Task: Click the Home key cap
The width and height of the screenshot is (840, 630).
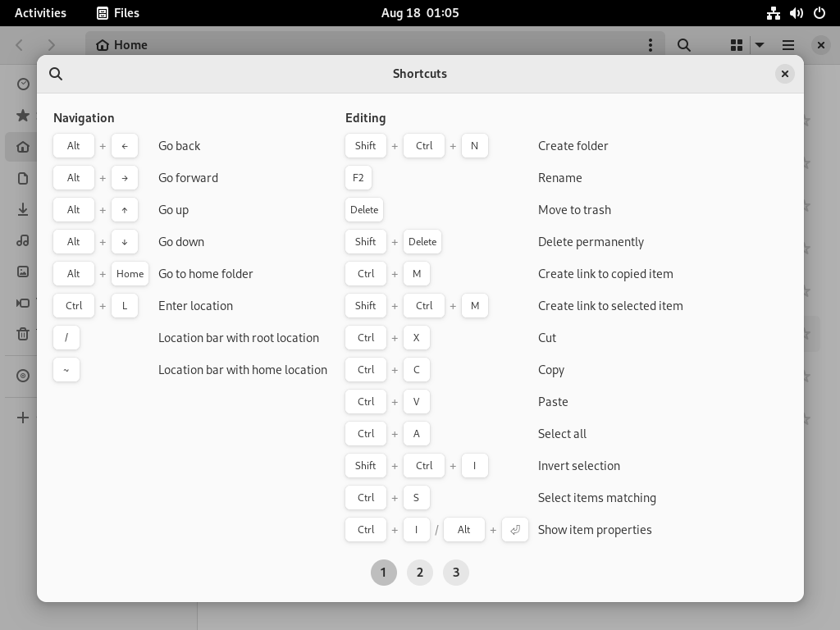Action: click(130, 274)
